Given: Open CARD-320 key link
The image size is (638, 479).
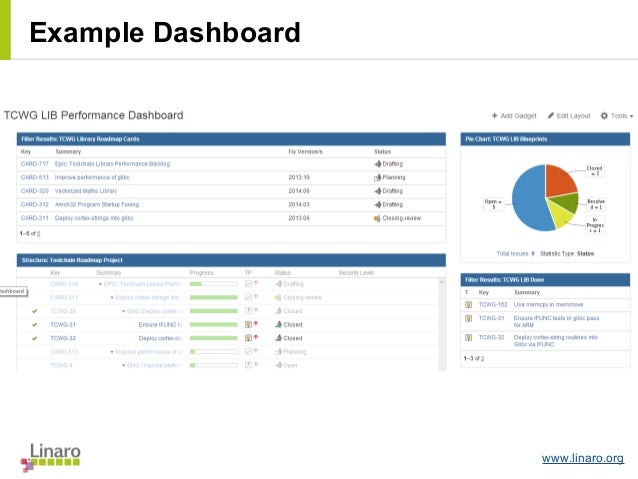Looking at the screenshot, I should tap(35, 191).
